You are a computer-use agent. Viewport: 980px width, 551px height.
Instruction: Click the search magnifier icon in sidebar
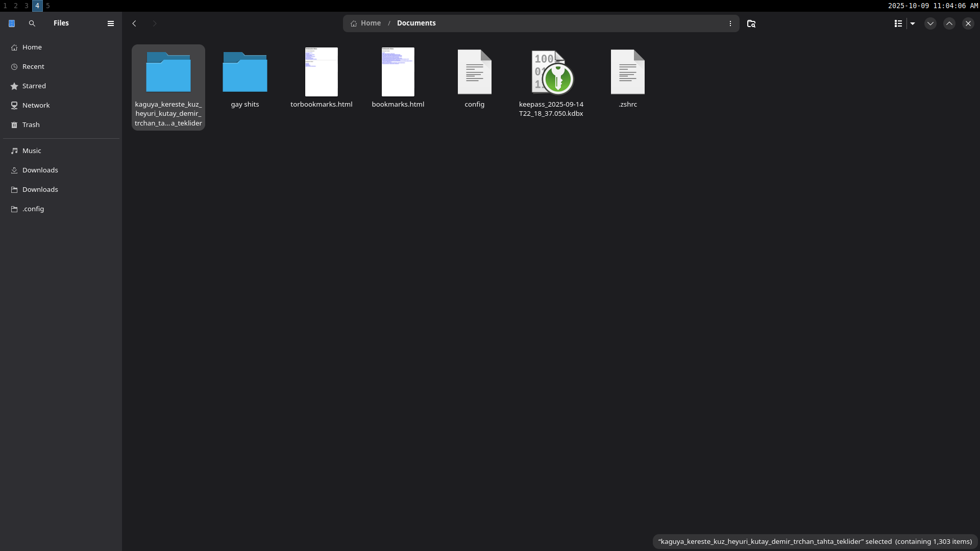point(32,23)
